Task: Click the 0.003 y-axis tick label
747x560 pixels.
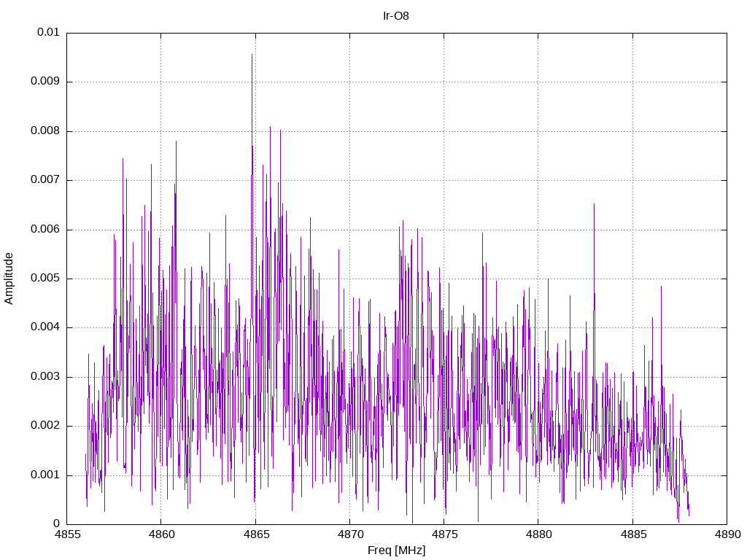Action: pos(45,377)
